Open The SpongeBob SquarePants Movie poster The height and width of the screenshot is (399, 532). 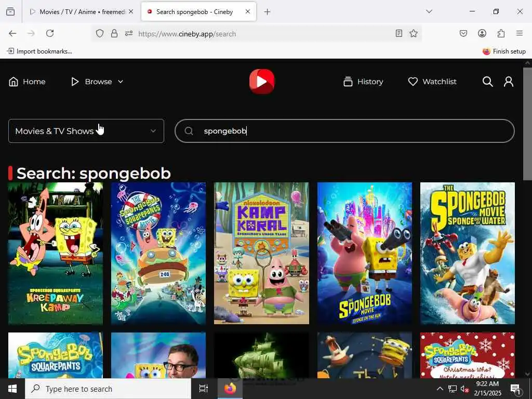click(158, 253)
